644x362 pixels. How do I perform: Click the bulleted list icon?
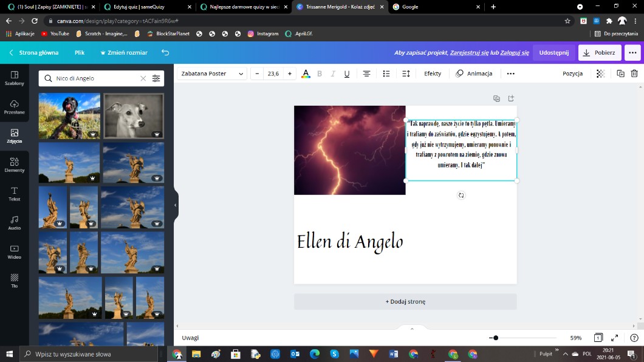386,73
